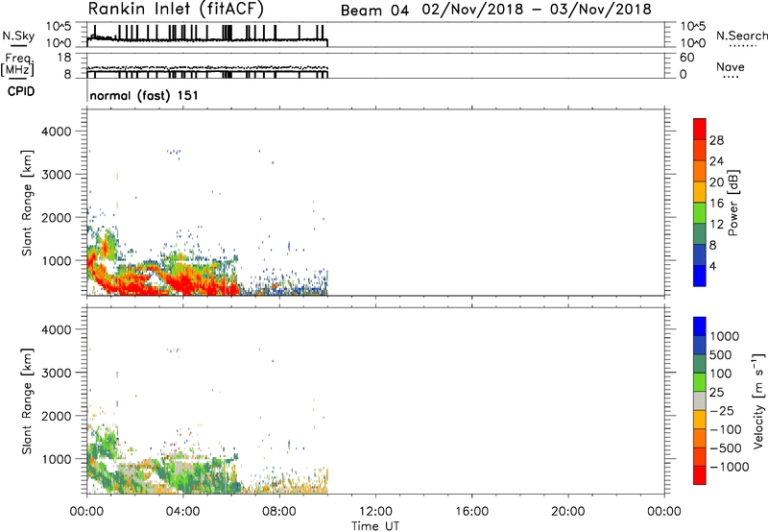Click the 'normal (fast) 151' mode text

pyautogui.click(x=144, y=95)
